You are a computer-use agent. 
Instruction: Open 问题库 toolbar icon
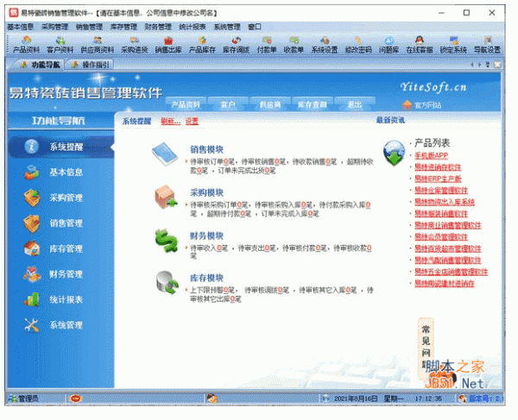pyautogui.click(x=388, y=45)
